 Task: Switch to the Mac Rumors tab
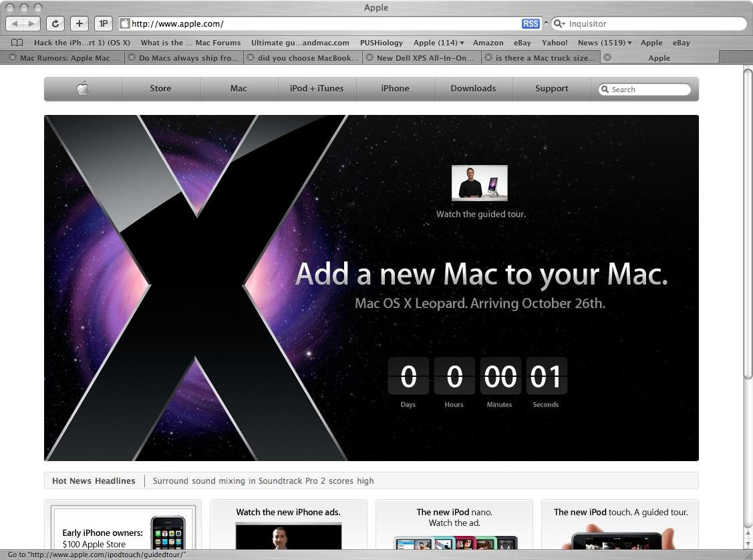69,58
